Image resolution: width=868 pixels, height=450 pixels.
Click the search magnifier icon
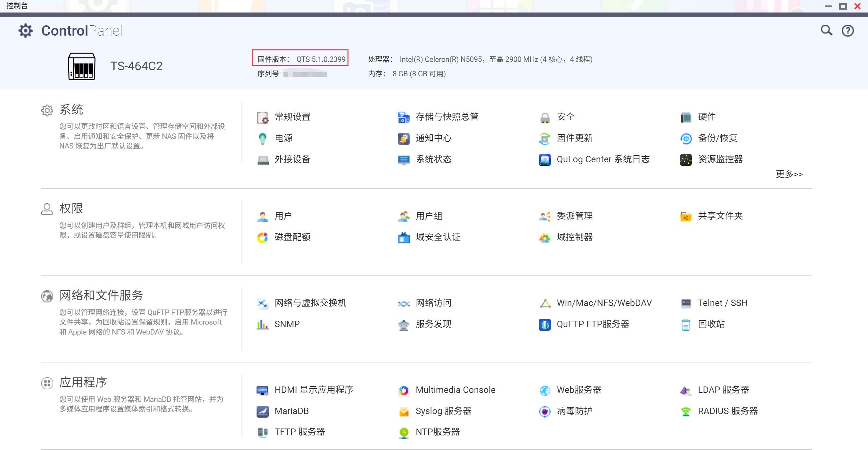click(826, 30)
